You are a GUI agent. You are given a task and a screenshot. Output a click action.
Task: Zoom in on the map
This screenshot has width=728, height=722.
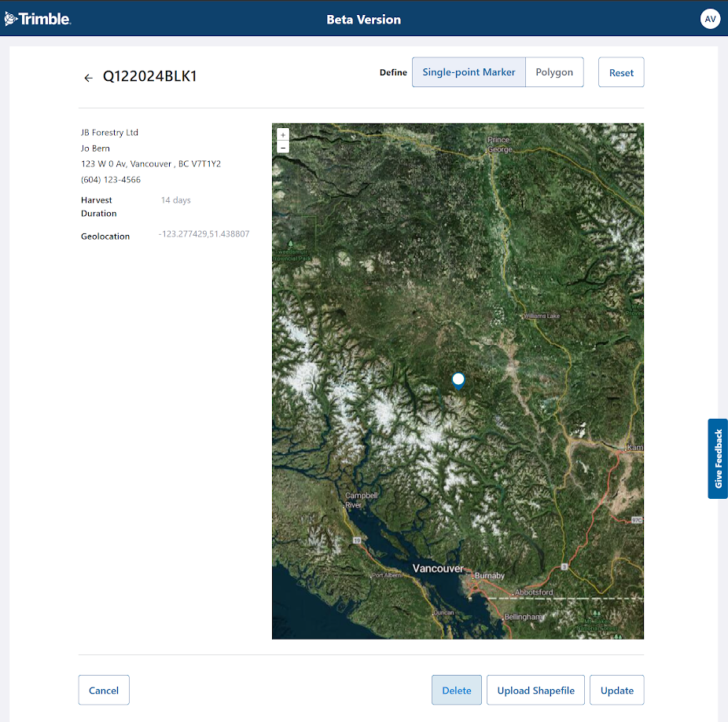click(x=282, y=134)
